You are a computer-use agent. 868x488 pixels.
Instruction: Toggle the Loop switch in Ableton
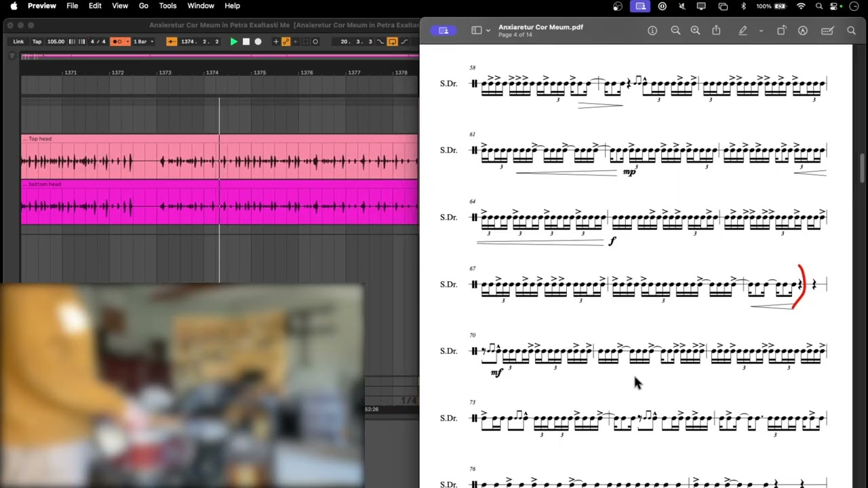392,41
